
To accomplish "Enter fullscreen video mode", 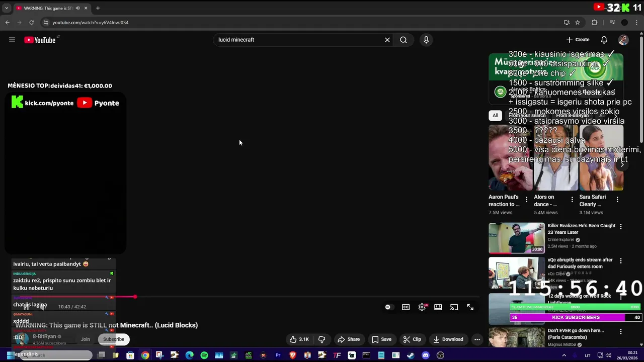I will click(x=470, y=307).
